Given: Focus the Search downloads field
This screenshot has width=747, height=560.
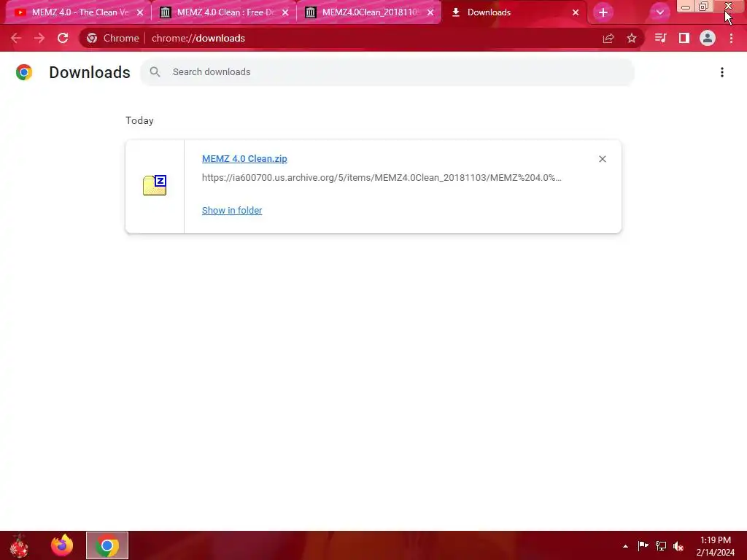Looking at the screenshot, I should pyautogui.click(x=387, y=72).
